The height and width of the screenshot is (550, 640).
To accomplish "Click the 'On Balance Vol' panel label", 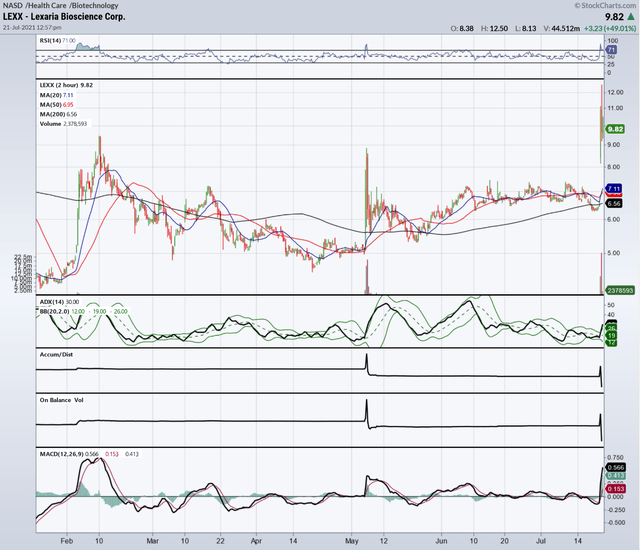I will coord(61,400).
